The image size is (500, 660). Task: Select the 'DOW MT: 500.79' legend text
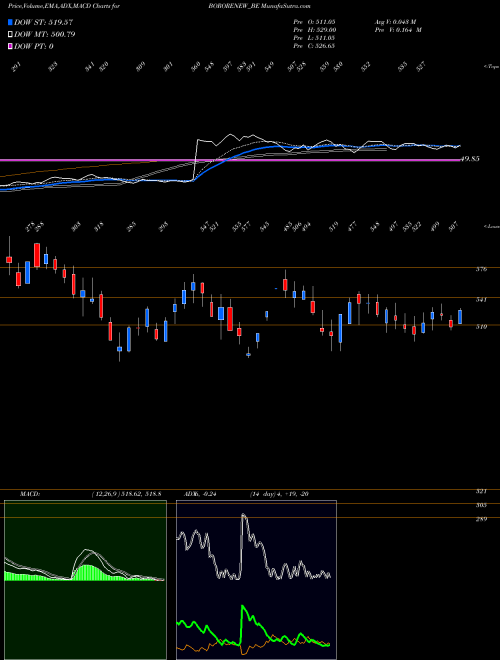tap(45, 34)
